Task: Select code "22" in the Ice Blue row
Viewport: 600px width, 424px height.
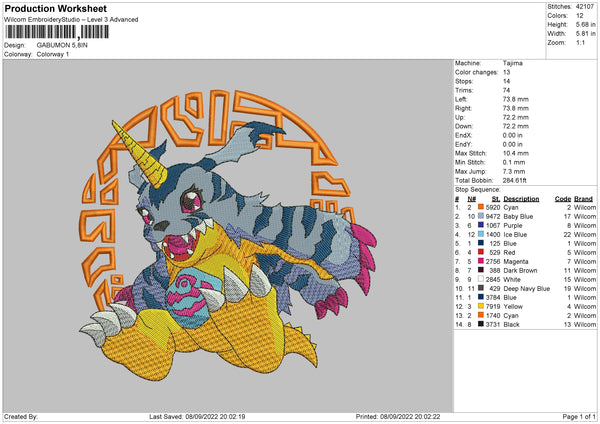Action: [x=567, y=235]
